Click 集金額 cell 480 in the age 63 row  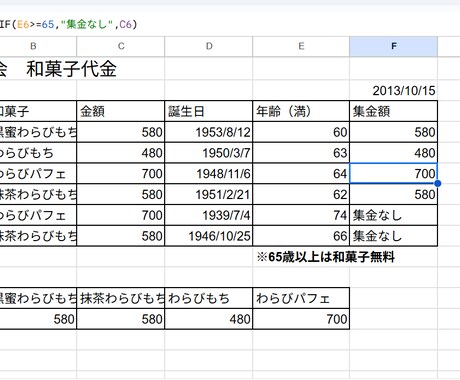[394, 153]
